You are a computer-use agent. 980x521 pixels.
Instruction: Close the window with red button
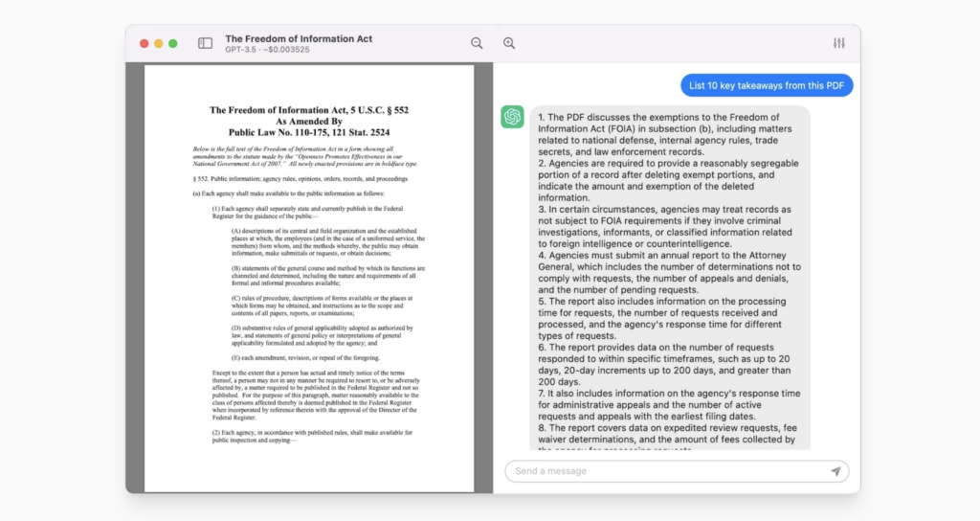pyautogui.click(x=145, y=43)
